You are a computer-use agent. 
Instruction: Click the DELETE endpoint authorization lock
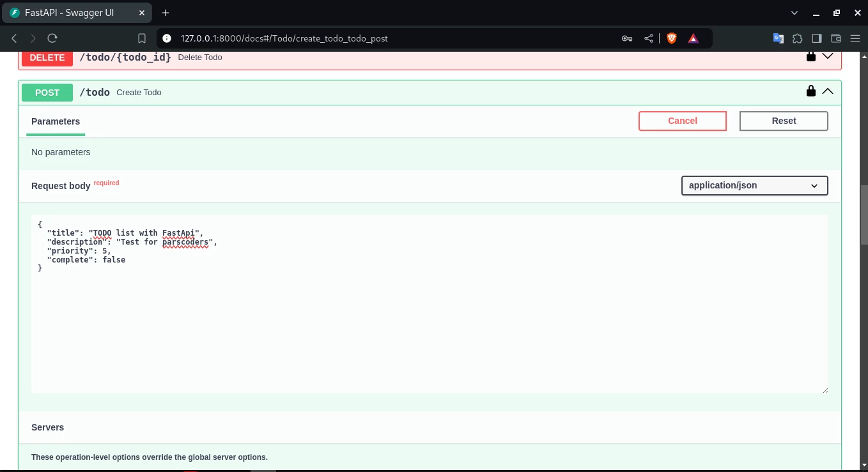810,57
